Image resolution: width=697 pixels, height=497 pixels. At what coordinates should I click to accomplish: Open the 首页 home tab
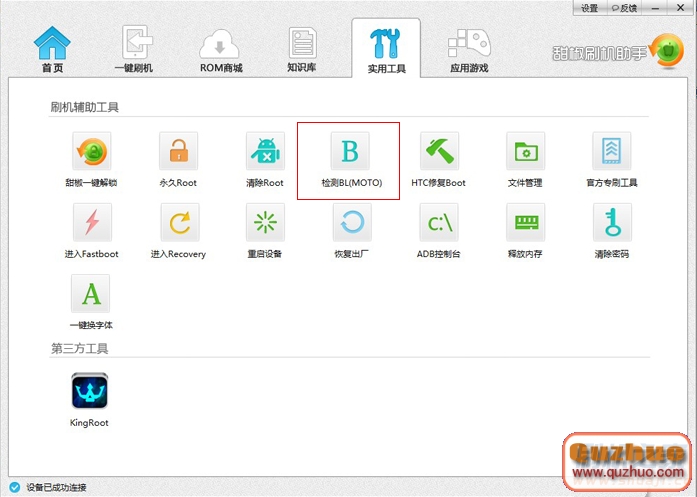pos(52,49)
